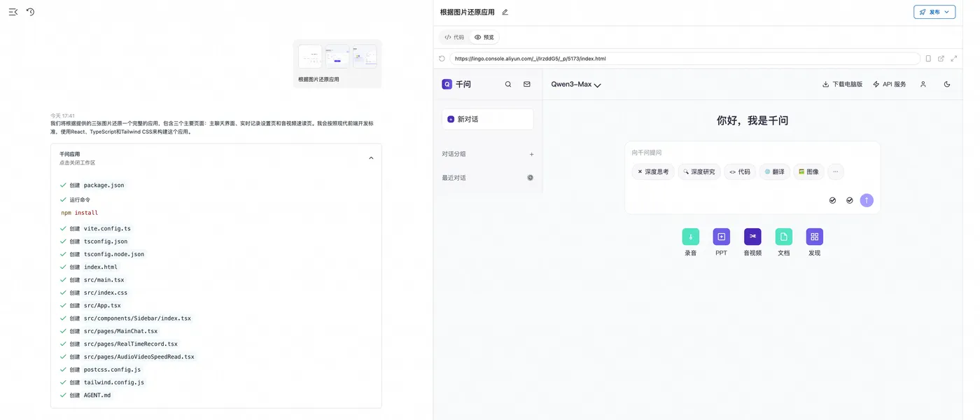Image resolution: width=980 pixels, height=420 pixels.
Task: Open the mail envelope icon
Action: 527,84
